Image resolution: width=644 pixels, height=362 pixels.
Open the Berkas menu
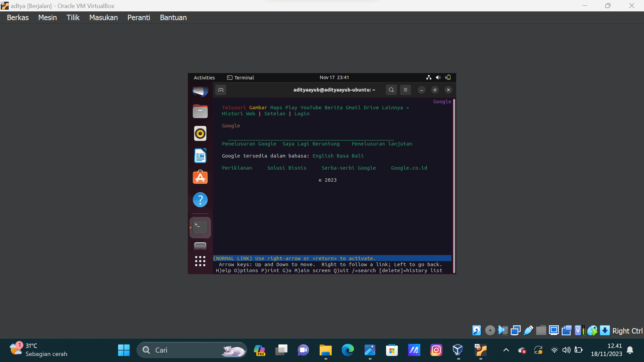18,17
